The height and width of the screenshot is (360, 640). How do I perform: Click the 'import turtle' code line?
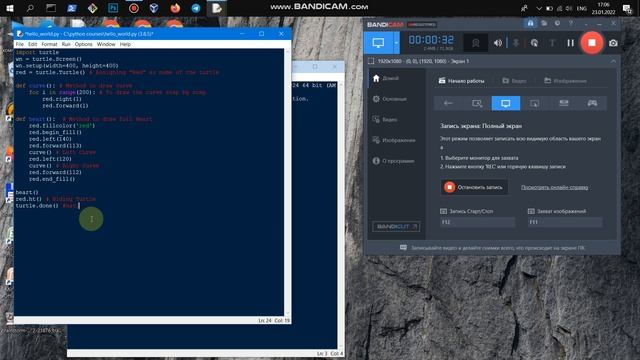[x=38, y=52]
